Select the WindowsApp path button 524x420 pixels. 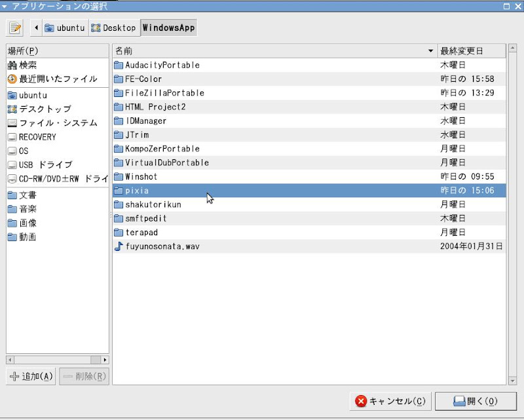(x=168, y=28)
